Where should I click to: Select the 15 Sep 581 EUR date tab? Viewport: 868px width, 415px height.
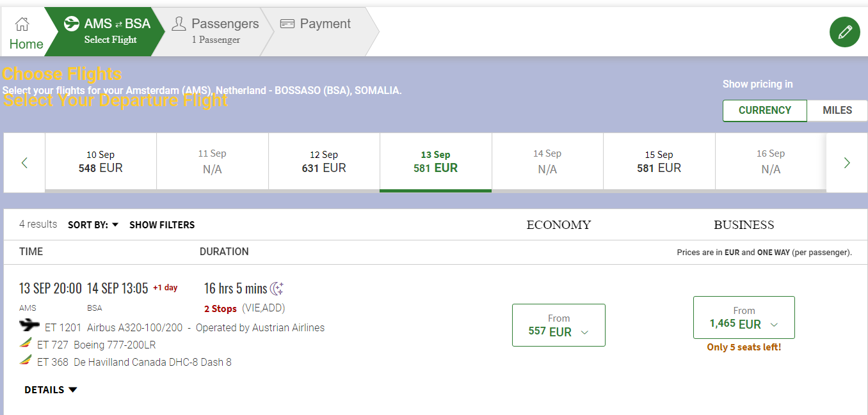click(x=659, y=162)
